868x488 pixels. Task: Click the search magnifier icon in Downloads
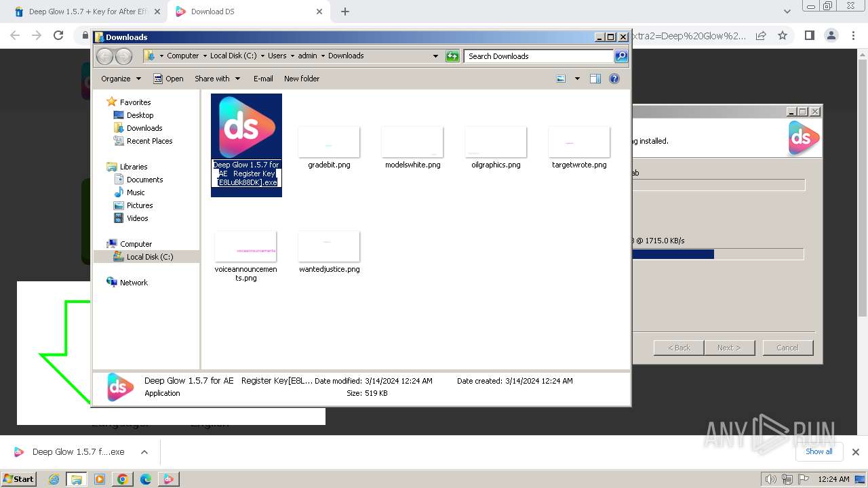pos(621,56)
